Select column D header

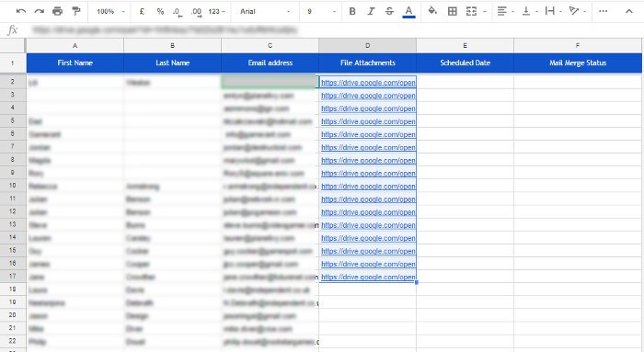(368, 46)
